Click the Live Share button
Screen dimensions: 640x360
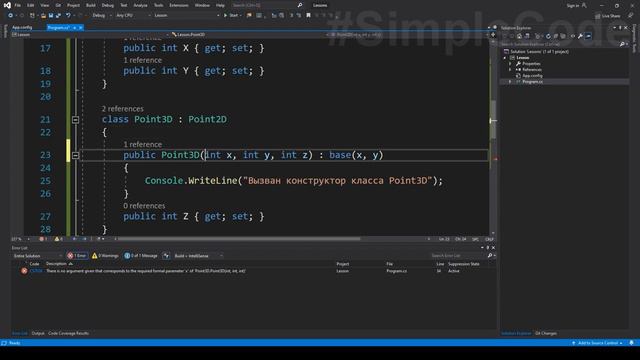pyautogui.click(x=607, y=16)
